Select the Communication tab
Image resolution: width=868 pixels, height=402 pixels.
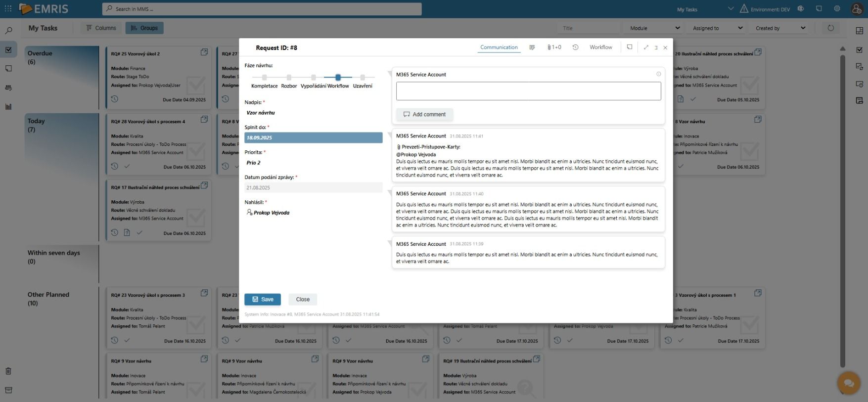pos(499,47)
